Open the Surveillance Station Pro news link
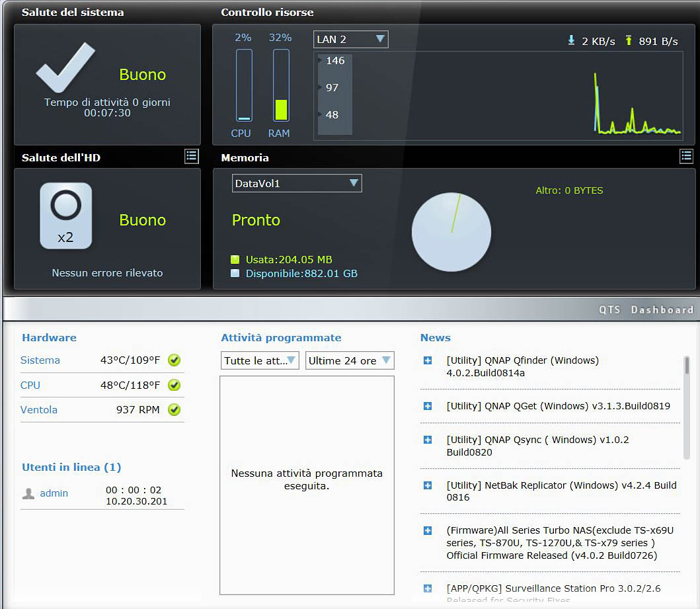The width and height of the screenshot is (700, 609). tap(553, 589)
